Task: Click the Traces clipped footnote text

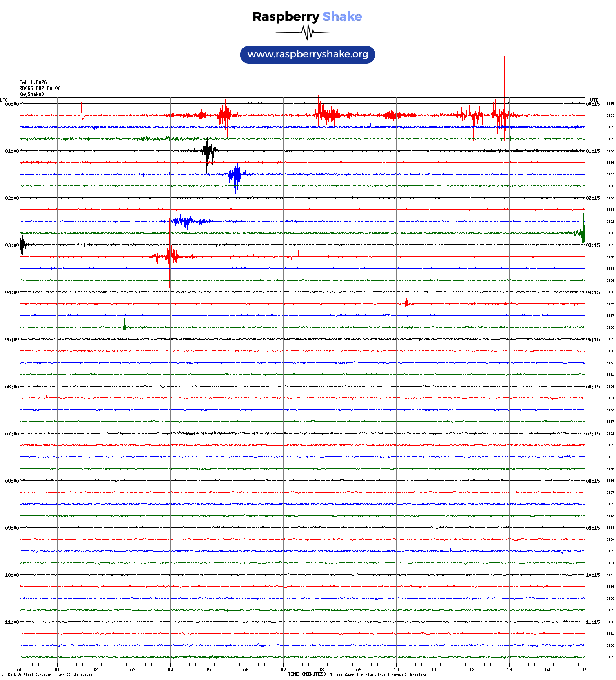Action: point(378,675)
